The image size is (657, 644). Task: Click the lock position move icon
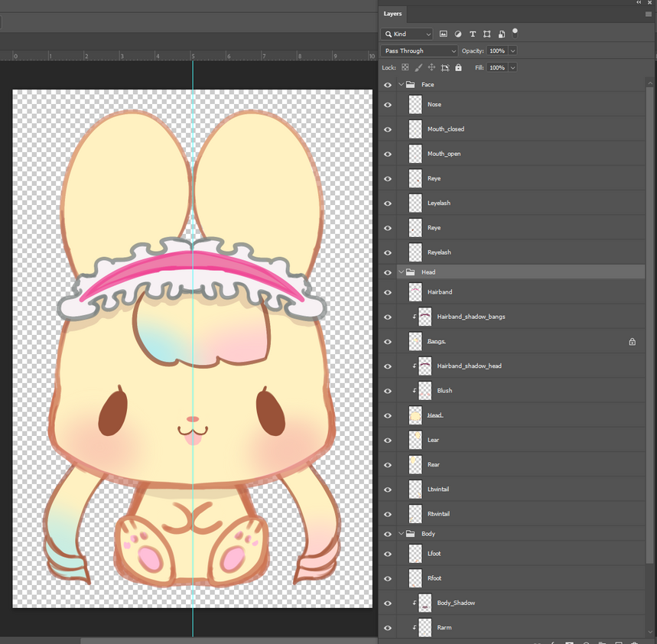tap(431, 67)
